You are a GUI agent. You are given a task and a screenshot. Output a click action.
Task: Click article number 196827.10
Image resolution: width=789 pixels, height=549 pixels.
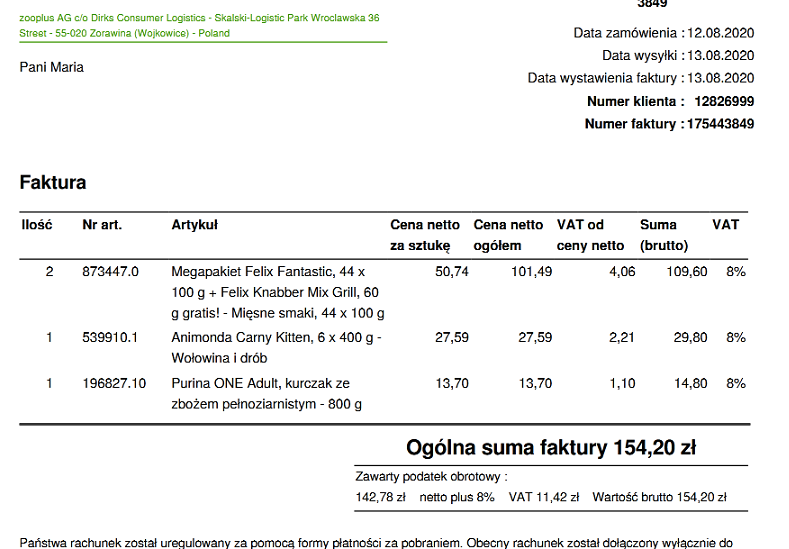114,383
